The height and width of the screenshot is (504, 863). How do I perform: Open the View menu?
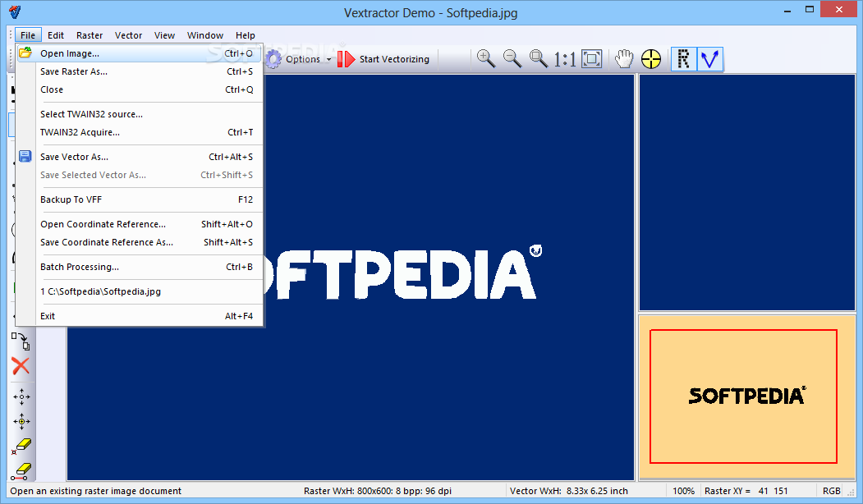tap(164, 35)
